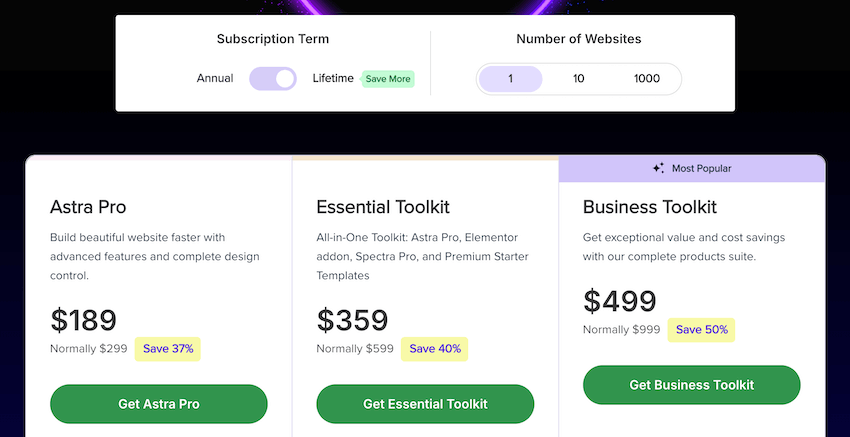The width and height of the screenshot is (850, 437).
Task: Click the Save More badge
Action: click(x=388, y=79)
